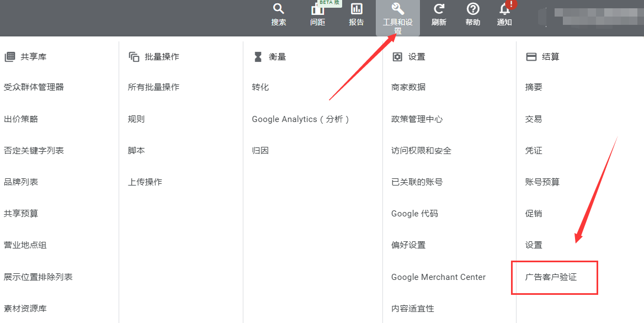Open Google Analytics（分析）under 衡量

click(300, 119)
